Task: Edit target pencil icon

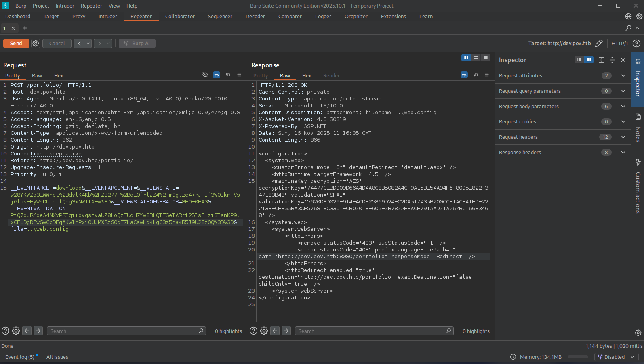Action: (599, 43)
